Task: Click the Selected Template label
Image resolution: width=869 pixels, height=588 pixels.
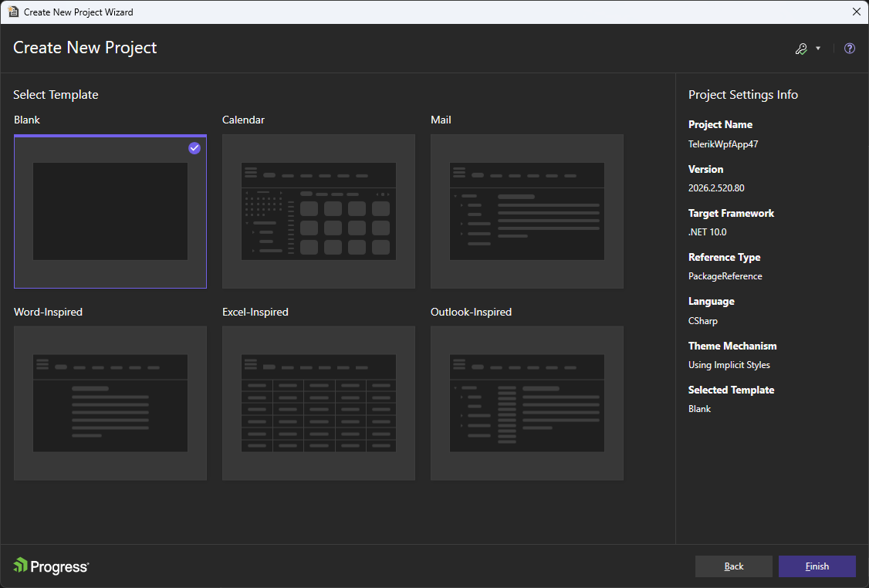Action: [x=731, y=390]
